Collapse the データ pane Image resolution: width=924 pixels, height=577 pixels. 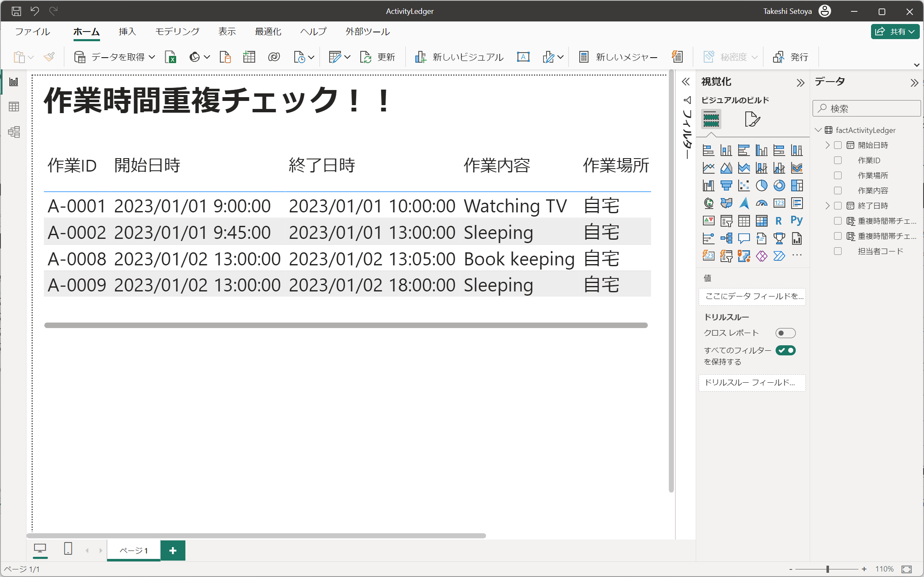[x=914, y=82]
